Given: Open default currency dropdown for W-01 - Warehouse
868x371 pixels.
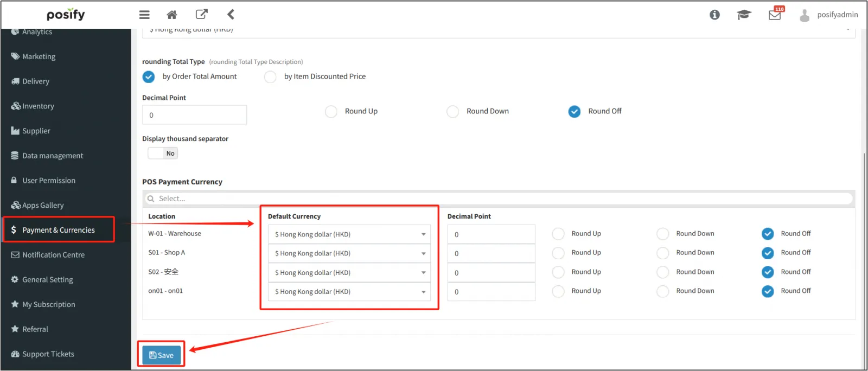Looking at the screenshot, I should pos(349,234).
